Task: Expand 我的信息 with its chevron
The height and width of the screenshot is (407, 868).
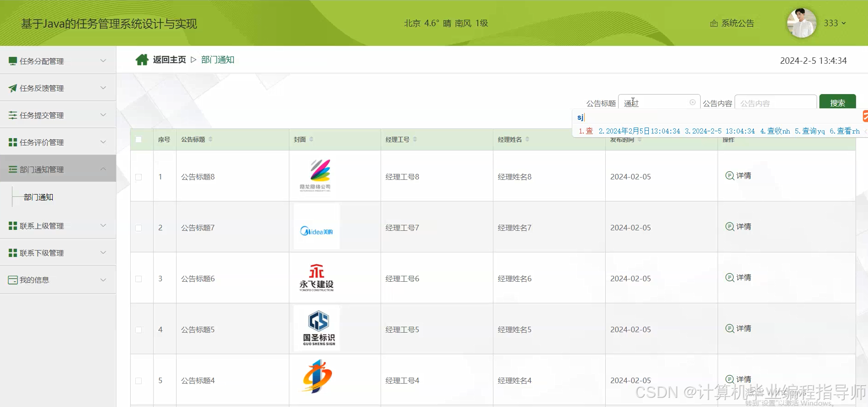Action: point(103,279)
